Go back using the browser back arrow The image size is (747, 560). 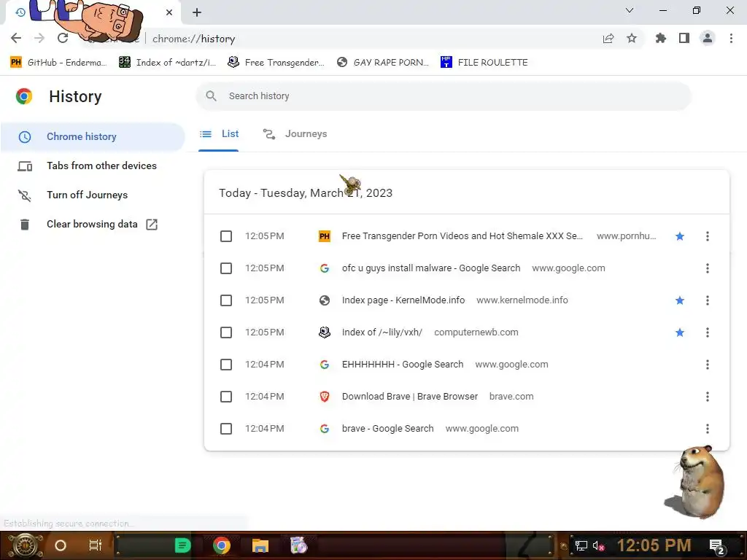(x=16, y=38)
